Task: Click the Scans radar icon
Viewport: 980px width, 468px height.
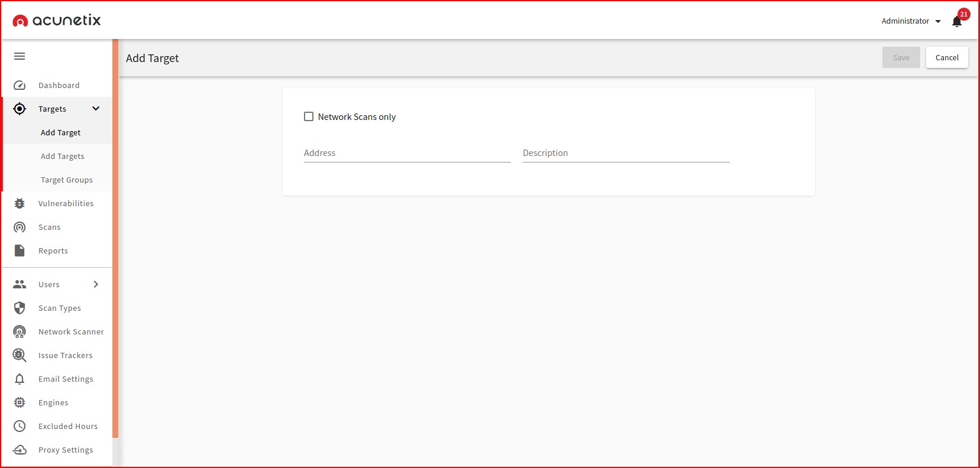Action: (20, 227)
